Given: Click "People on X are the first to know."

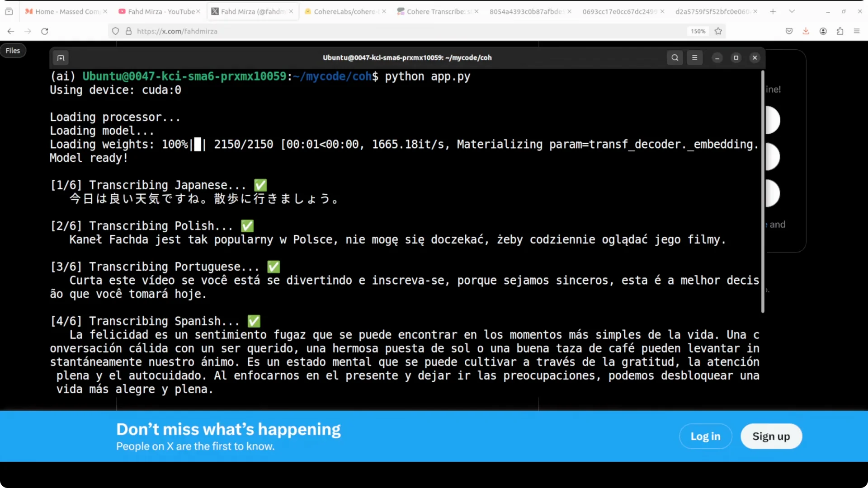Looking at the screenshot, I should coord(195,446).
